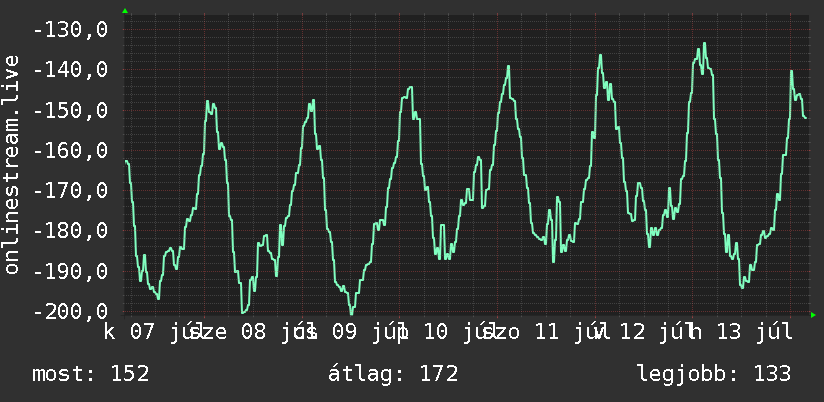Select the -180,0 tick label
Viewport: 824px width, 402px height.
tap(70, 231)
